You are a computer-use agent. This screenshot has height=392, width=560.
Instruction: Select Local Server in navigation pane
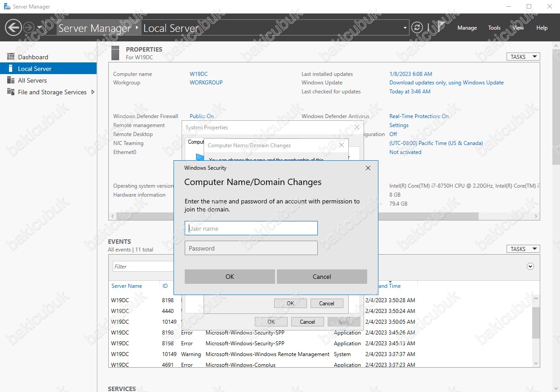click(x=35, y=69)
